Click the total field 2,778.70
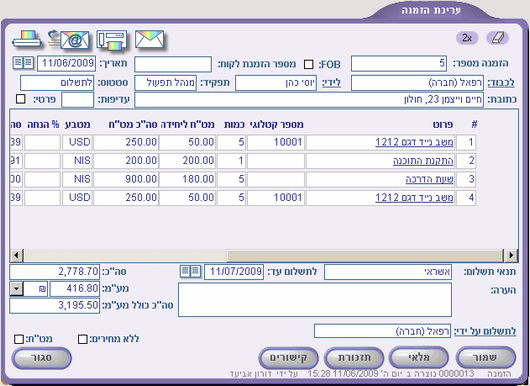The width and height of the screenshot is (530, 386). pos(54,271)
